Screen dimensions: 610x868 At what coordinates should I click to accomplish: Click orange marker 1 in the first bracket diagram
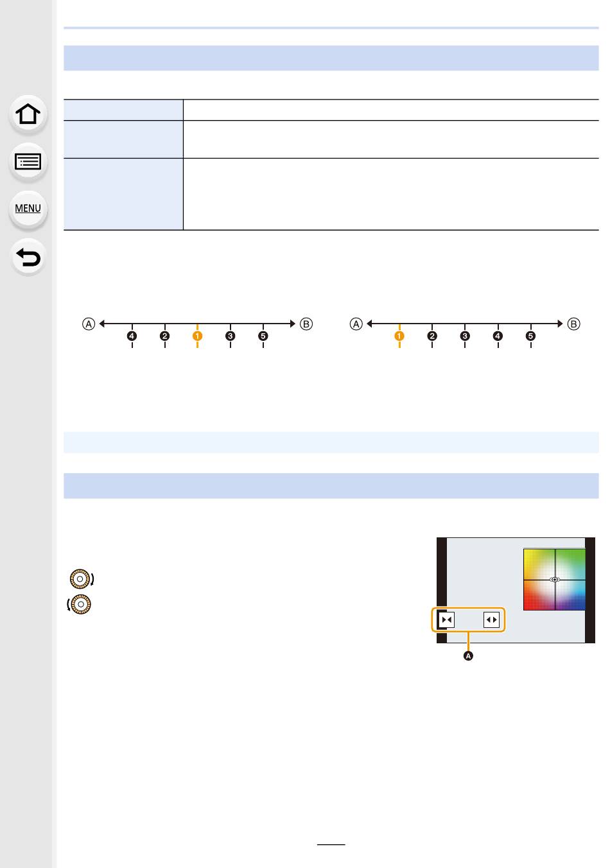(197, 336)
